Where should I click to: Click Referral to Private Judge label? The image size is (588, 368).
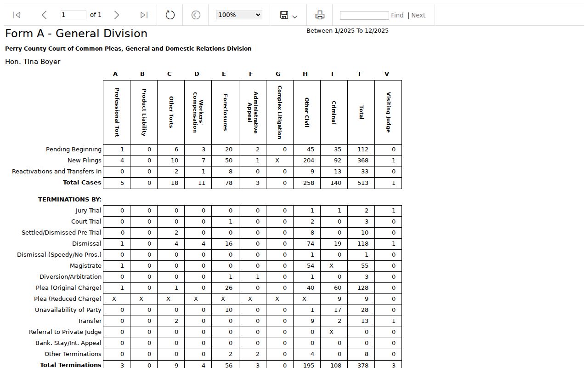point(65,332)
